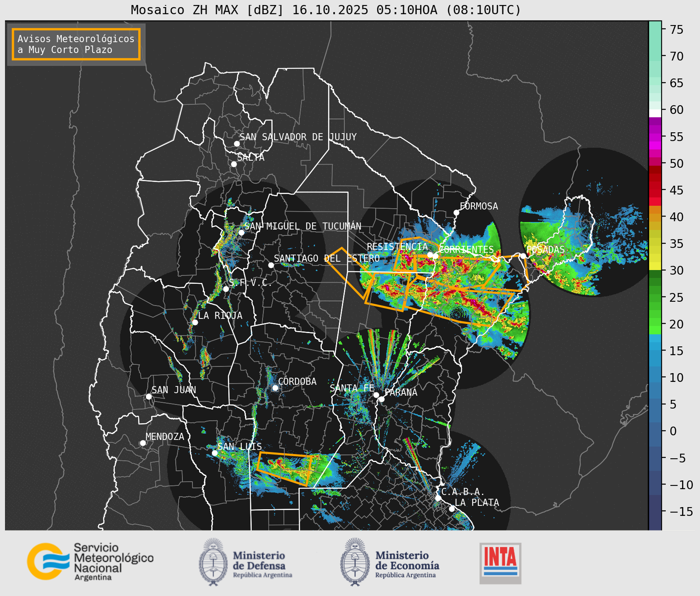Click the LA RIOJA city dot

(x=195, y=322)
